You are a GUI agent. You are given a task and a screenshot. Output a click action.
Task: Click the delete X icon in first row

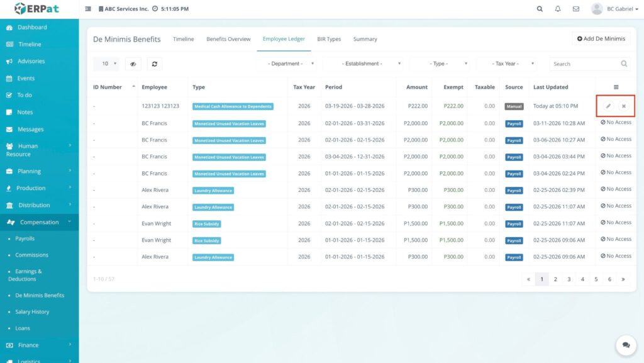tap(624, 106)
